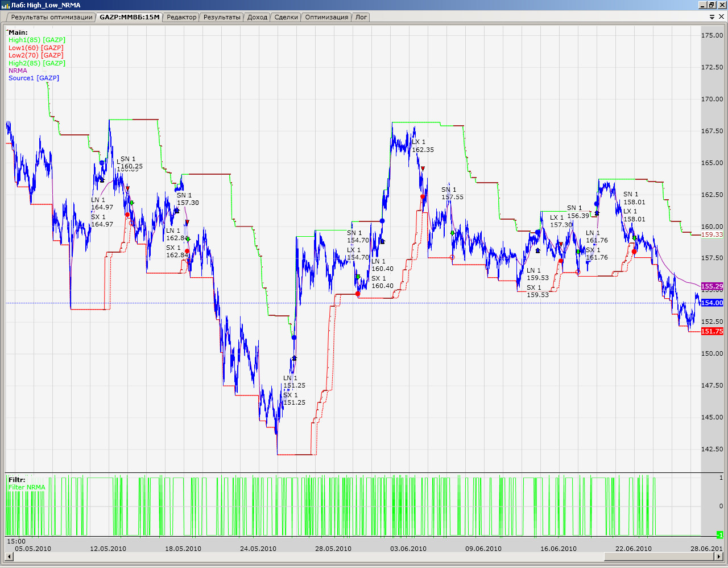This screenshot has height=568, width=728.
Task: Click the 16.06.2010 date label
Action: click(559, 549)
